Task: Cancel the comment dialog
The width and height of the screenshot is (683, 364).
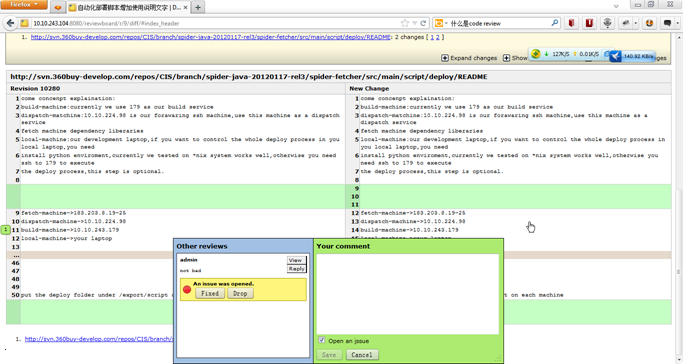Action: [362, 355]
